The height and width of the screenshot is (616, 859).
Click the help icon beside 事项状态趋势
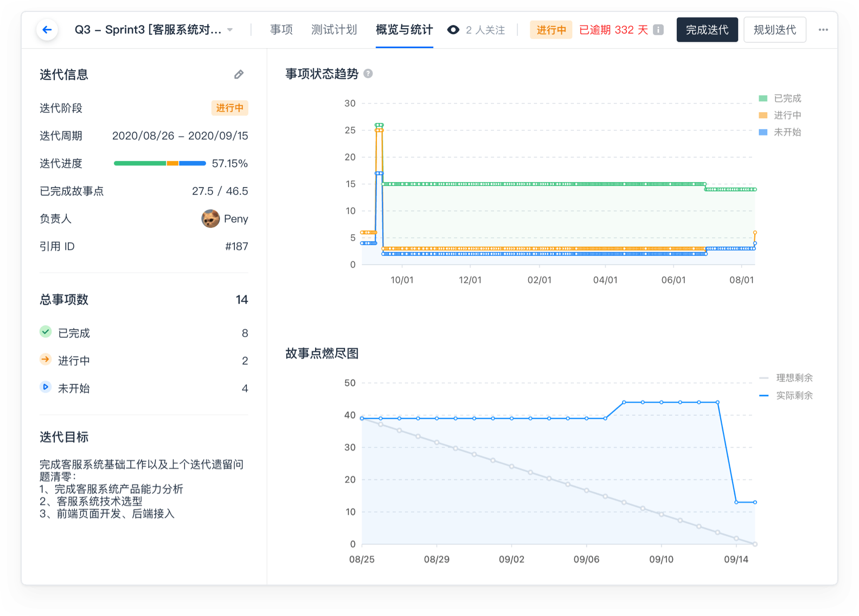368,74
